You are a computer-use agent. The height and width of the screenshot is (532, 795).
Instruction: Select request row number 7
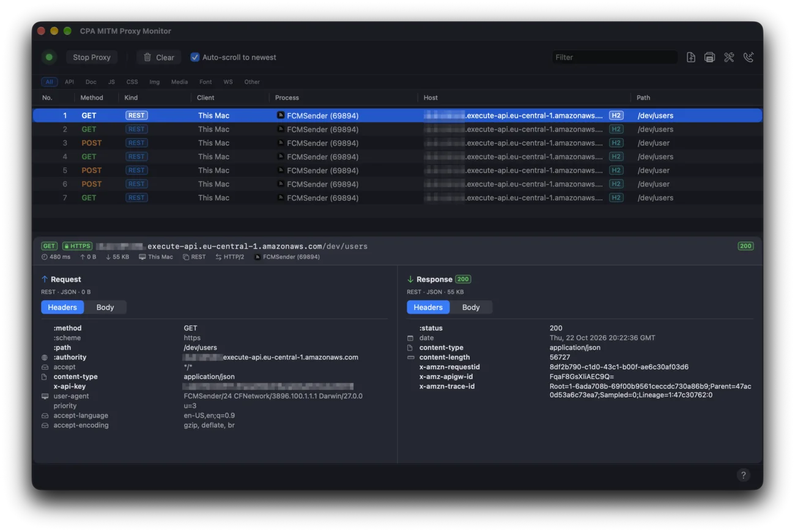398,198
